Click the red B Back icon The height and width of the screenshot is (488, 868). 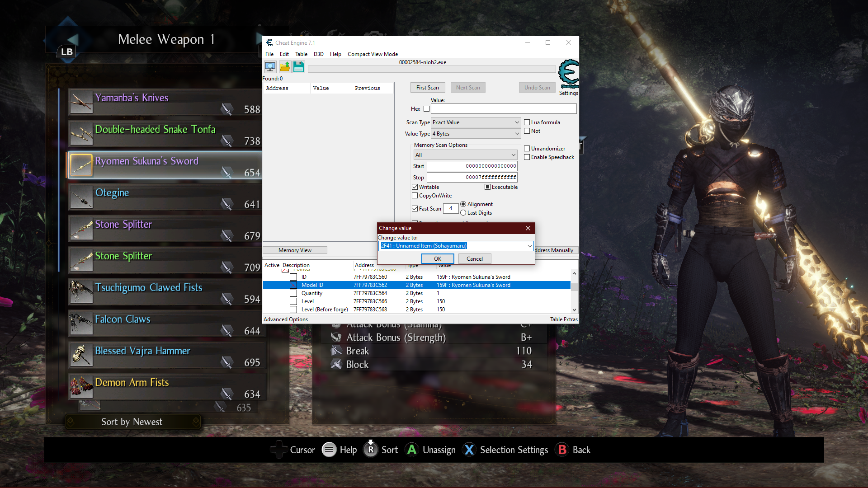click(x=562, y=450)
